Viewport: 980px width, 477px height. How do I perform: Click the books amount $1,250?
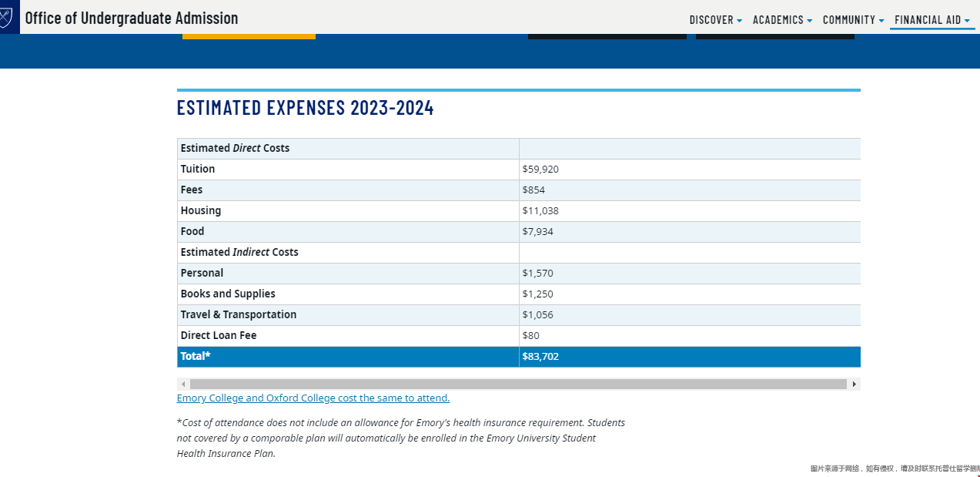click(537, 294)
